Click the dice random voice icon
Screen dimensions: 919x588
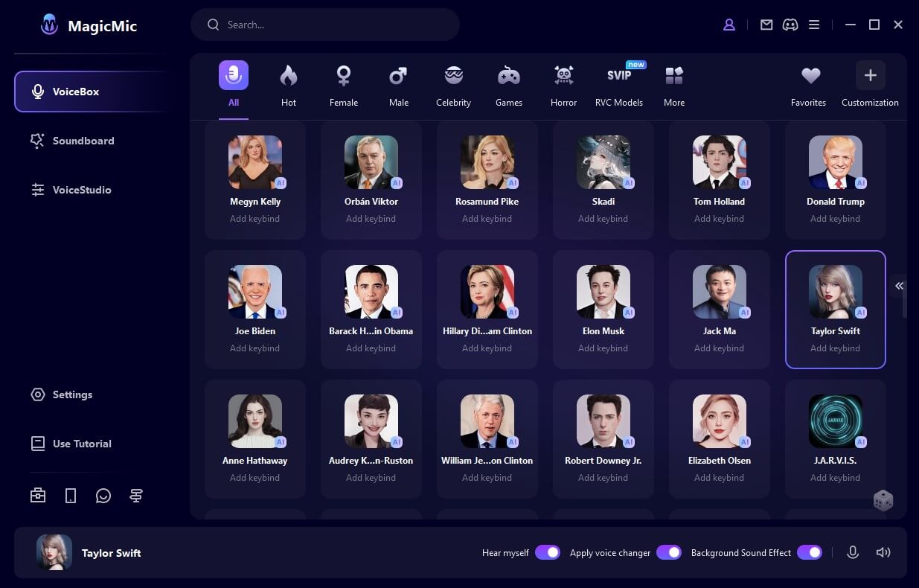coord(883,500)
